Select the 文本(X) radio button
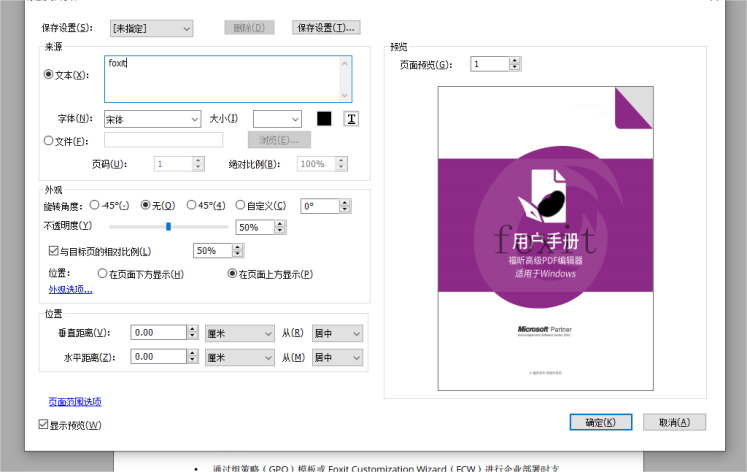747x472 pixels. (48, 74)
